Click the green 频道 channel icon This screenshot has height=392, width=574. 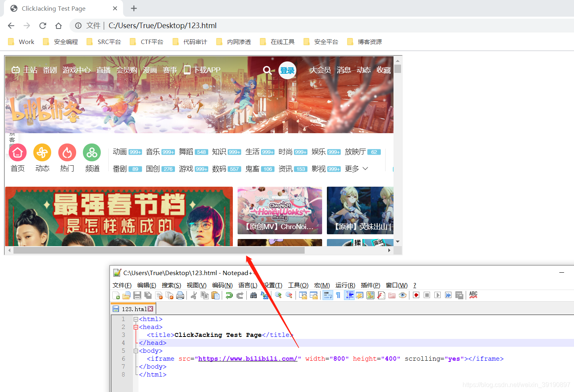tap(92, 153)
